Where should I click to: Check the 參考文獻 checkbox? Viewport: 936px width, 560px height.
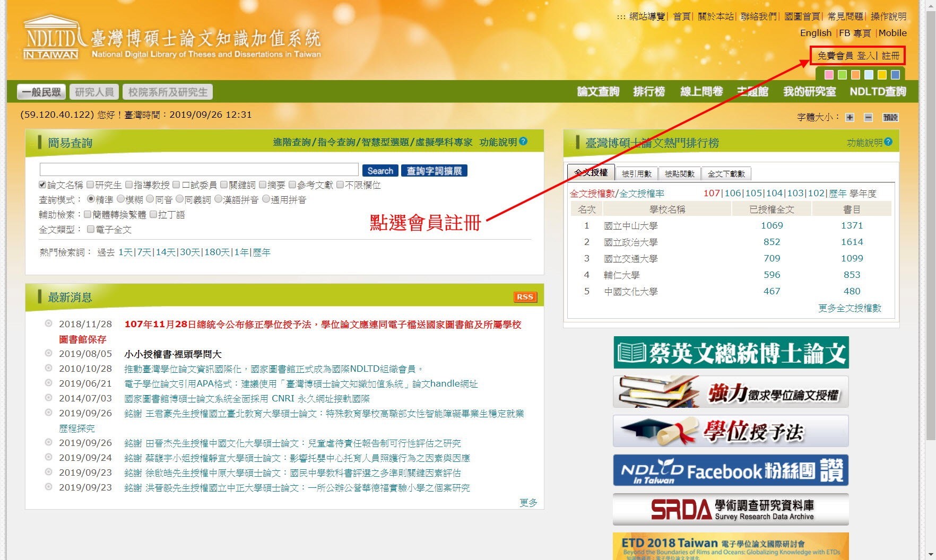[x=292, y=185]
